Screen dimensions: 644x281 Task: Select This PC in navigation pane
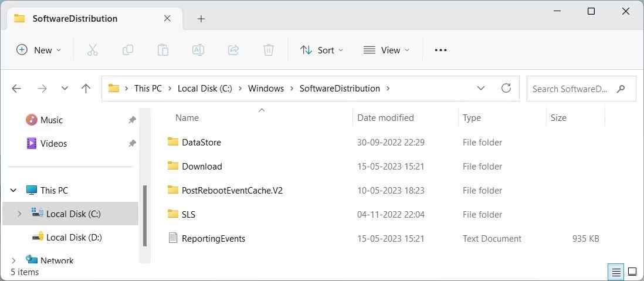click(54, 190)
